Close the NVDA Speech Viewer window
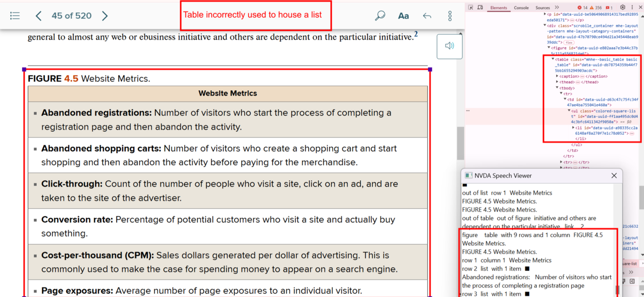Screen dimensions: 644x297 coord(614,176)
